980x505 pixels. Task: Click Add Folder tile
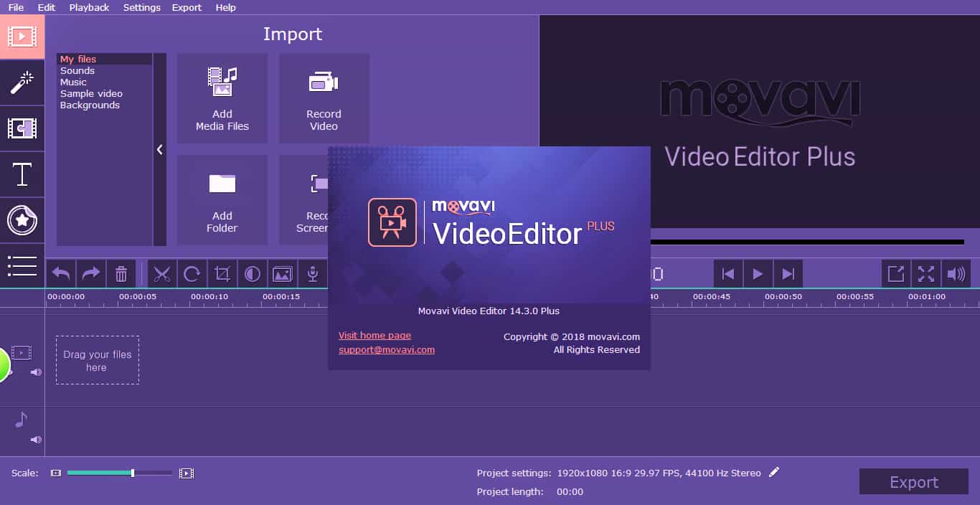click(222, 200)
